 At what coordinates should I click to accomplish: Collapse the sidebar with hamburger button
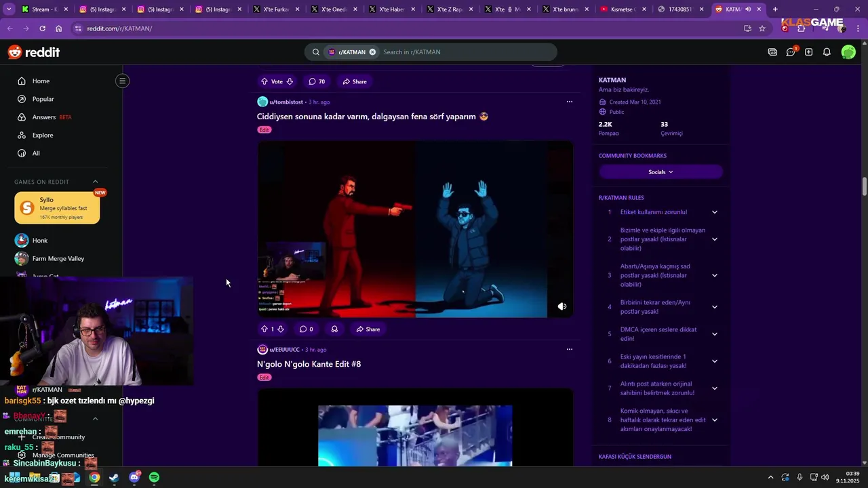click(122, 81)
